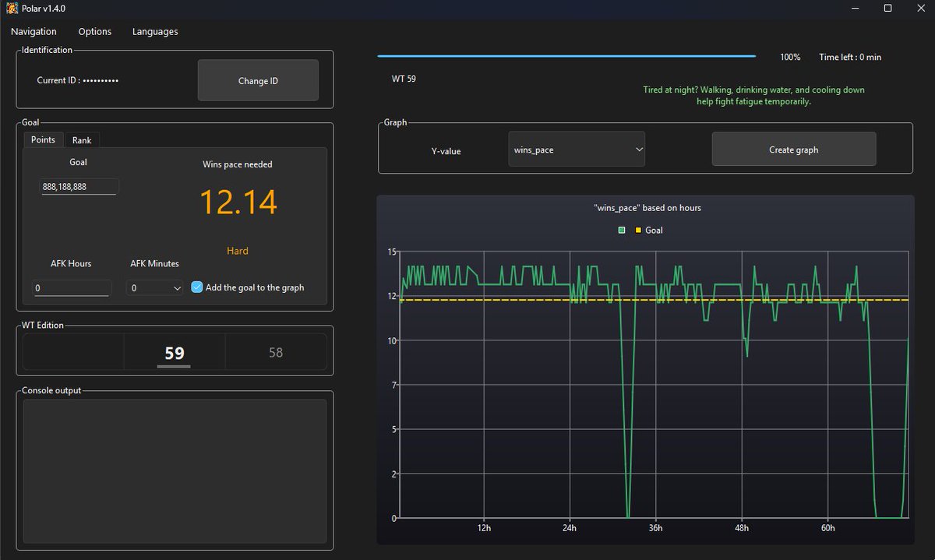Click the 100% progress text
This screenshot has height=560, width=935.
tap(790, 57)
